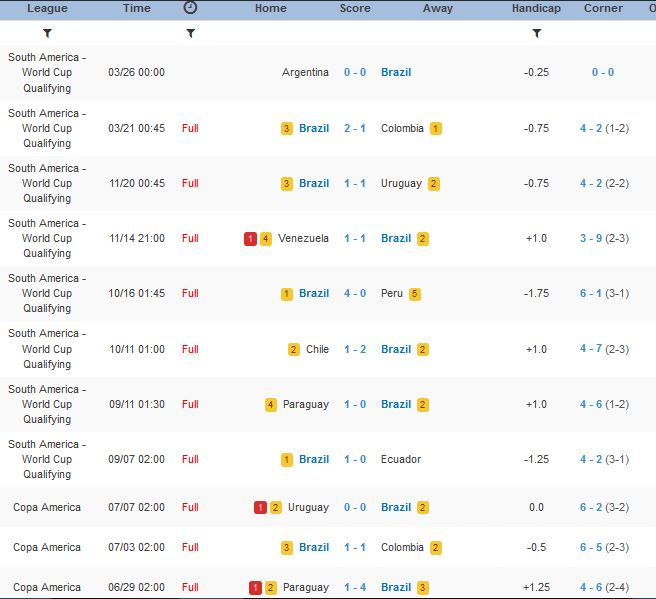Open the status column filter funnel

(190, 33)
